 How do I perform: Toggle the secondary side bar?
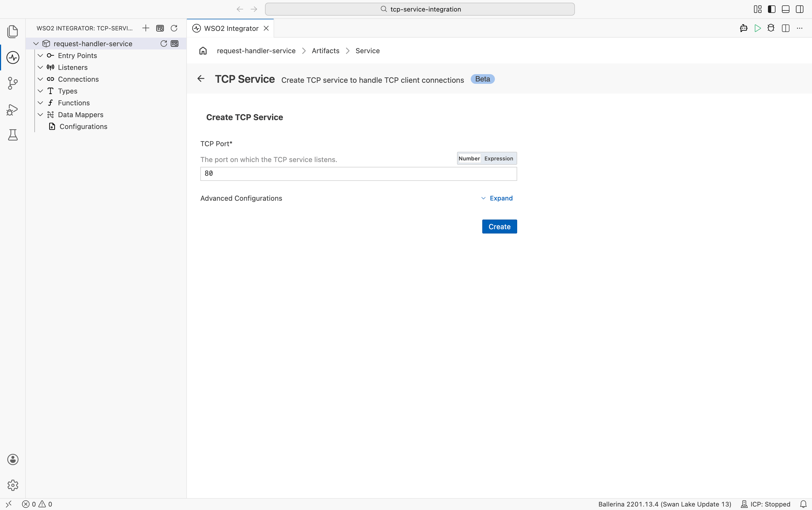(x=800, y=9)
